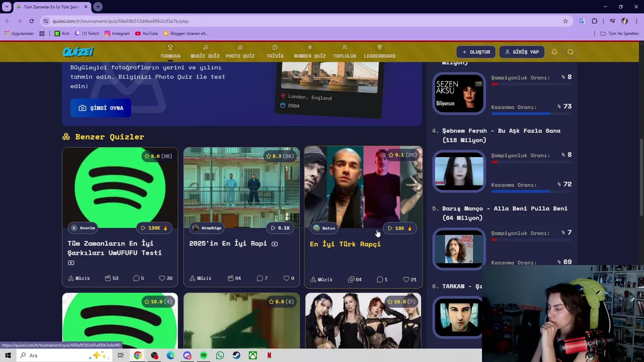Screen dimensions: 644x362
Task: Open Topluluk community page
Action: pos(345,52)
